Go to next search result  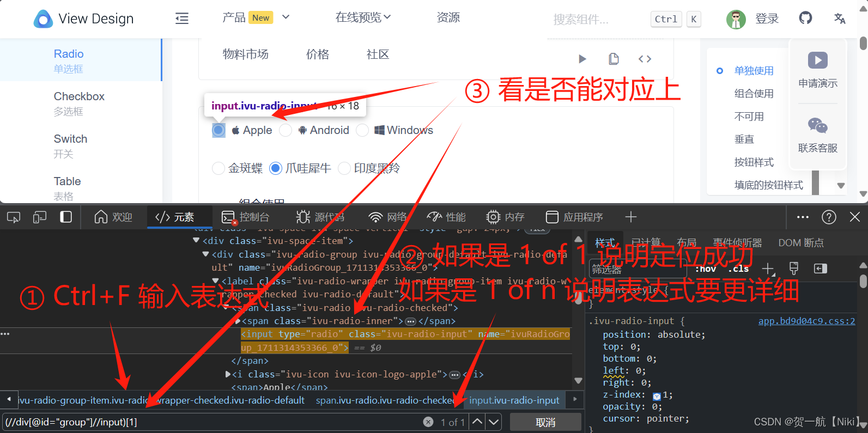point(494,422)
